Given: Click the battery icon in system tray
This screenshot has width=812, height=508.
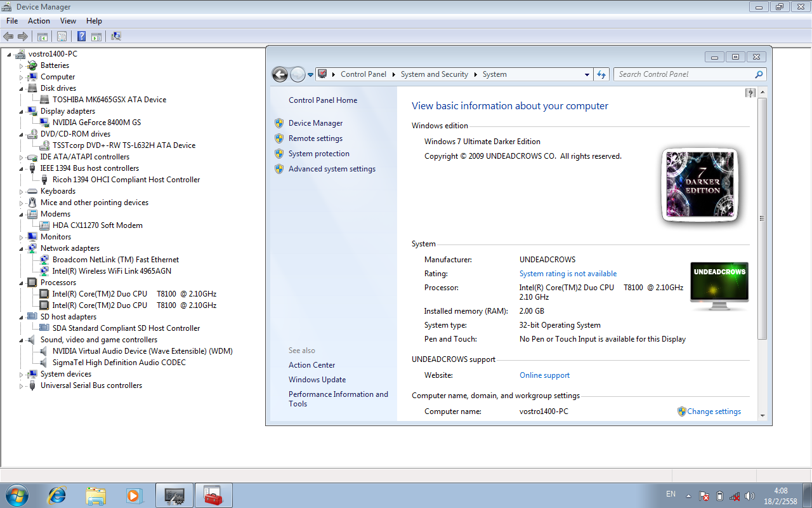Looking at the screenshot, I should click(719, 496).
